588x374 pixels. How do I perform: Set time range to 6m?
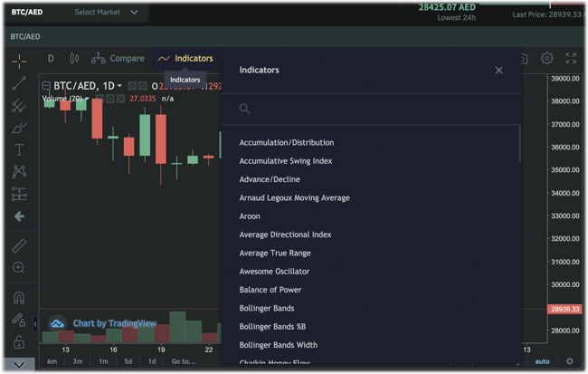click(52, 361)
